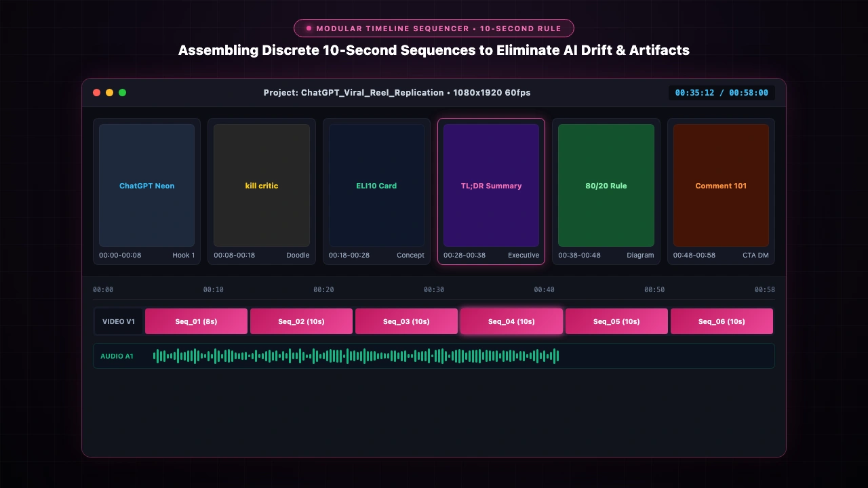868x488 pixels.
Task: Jump to 00:30 on the timeline ruler
Action: (434, 289)
